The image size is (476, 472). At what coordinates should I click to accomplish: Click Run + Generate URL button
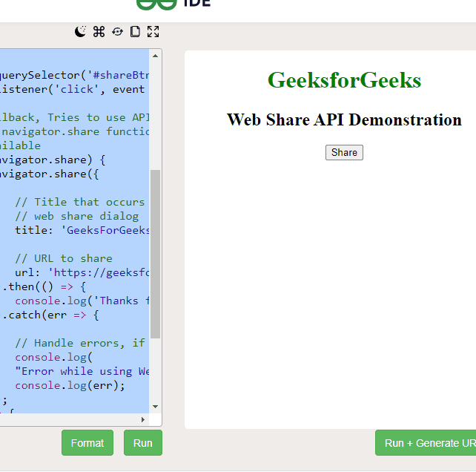426,443
